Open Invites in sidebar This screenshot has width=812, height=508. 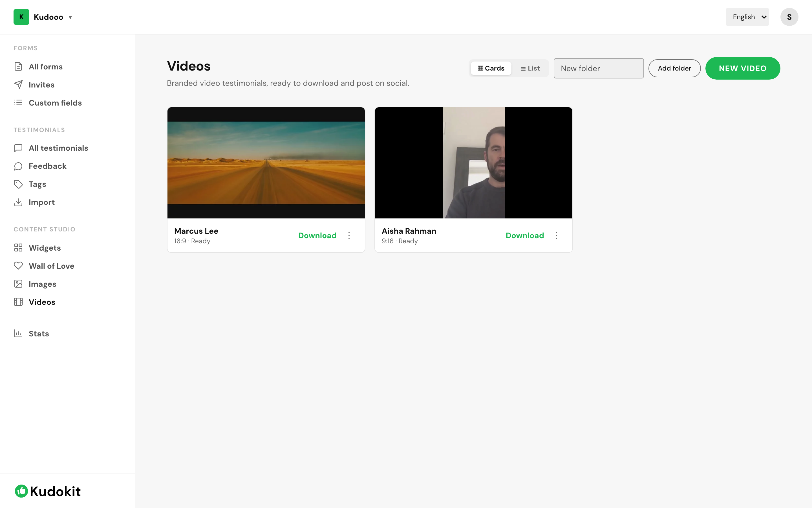(x=42, y=85)
